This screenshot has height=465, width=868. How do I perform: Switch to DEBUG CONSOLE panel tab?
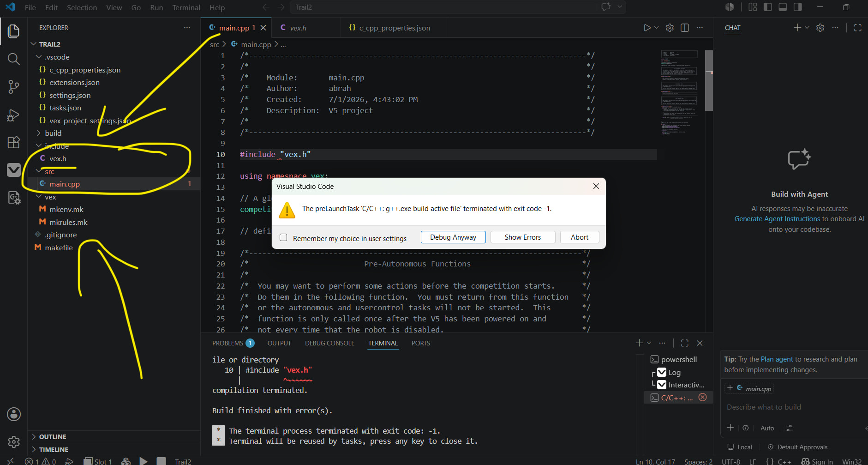329,343
